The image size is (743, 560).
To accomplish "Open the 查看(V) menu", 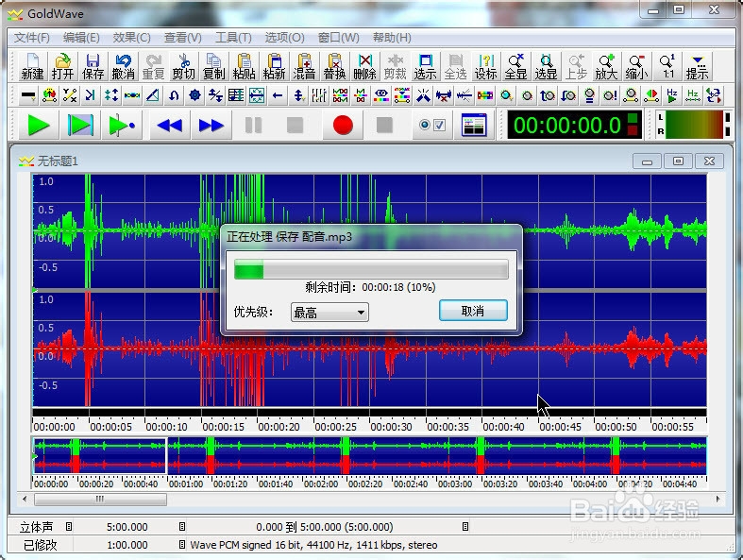I will [x=182, y=38].
